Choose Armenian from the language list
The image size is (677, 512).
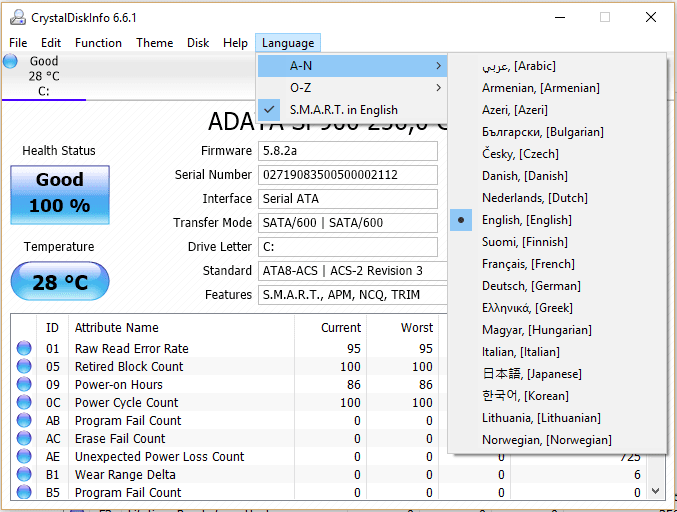557,88
